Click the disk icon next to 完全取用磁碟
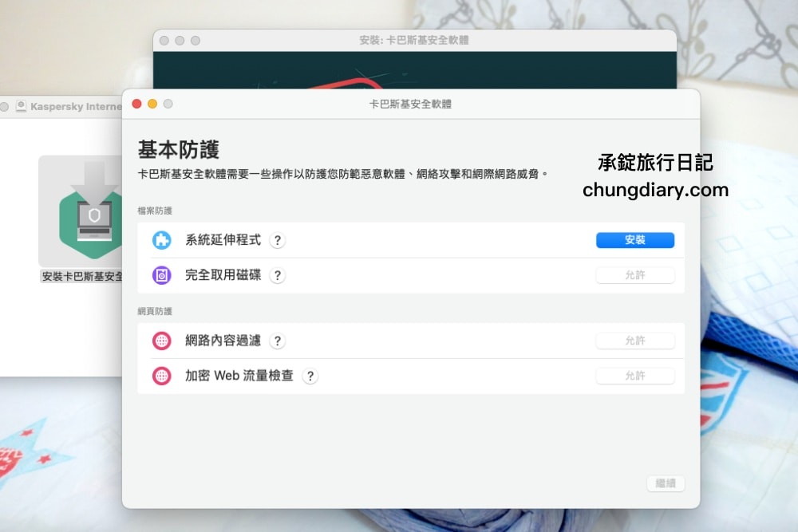The height and width of the screenshot is (532, 798). point(163,274)
